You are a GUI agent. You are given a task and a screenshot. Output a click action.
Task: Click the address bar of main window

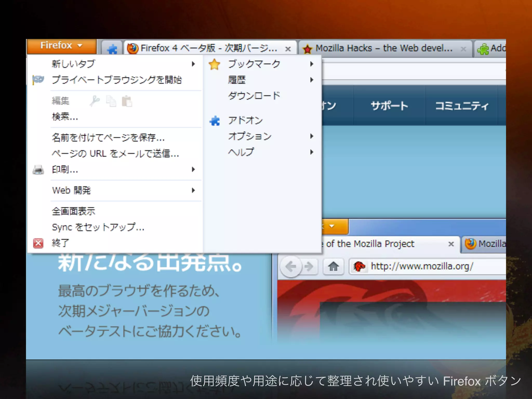(x=414, y=71)
